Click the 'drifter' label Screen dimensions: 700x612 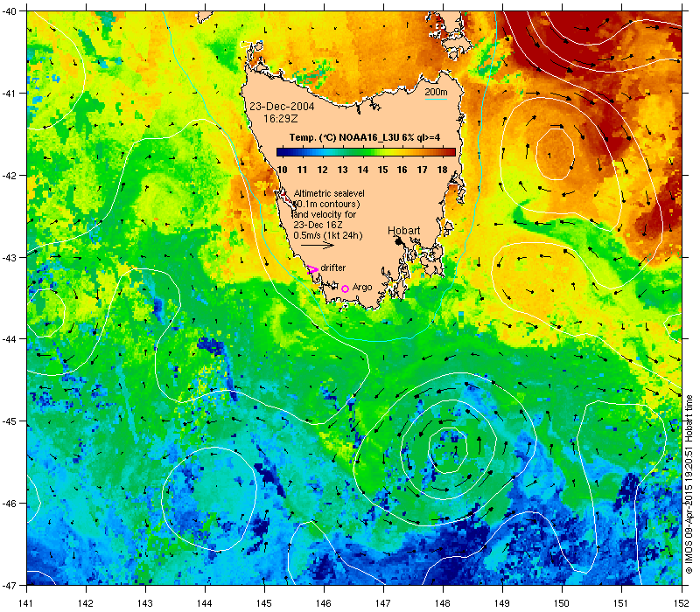[x=333, y=268]
